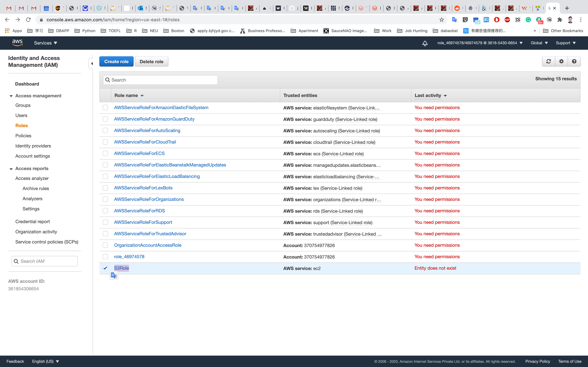Click the AWS logo home icon
588x367 pixels.
17,43
